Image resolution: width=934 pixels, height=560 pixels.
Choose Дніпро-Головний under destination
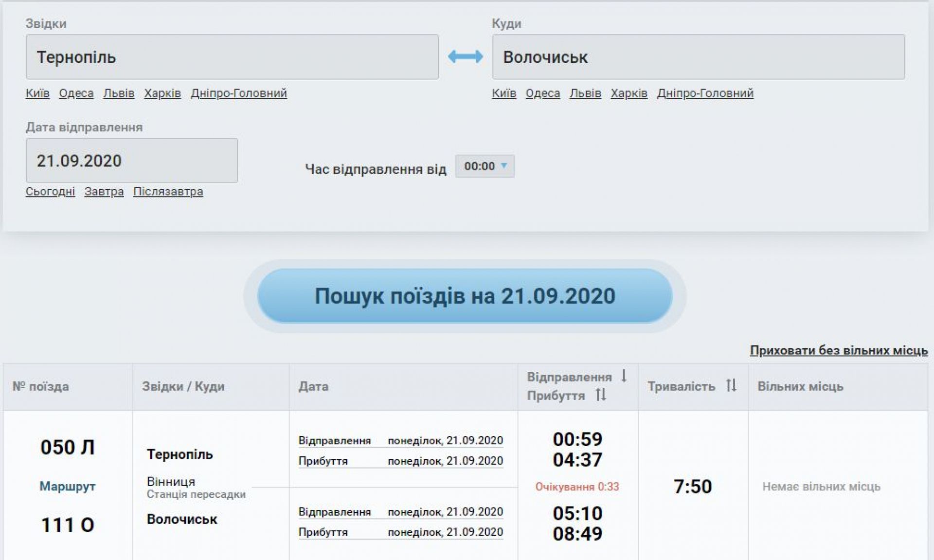[705, 93]
